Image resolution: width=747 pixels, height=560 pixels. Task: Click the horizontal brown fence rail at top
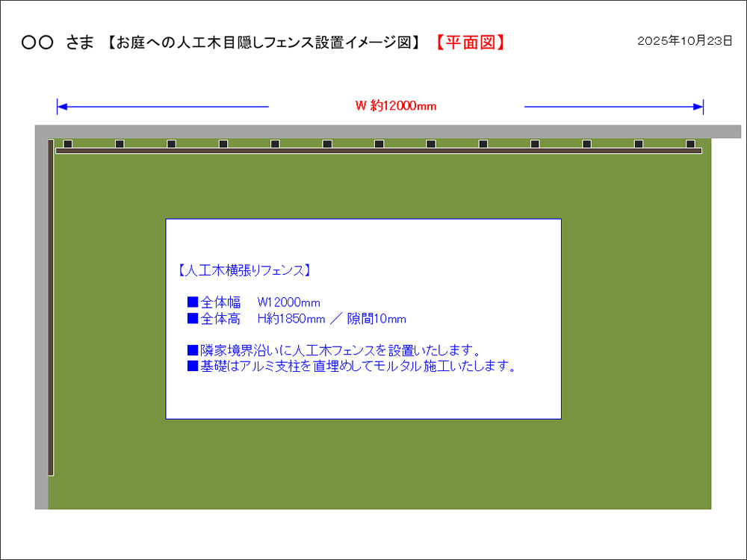click(379, 151)
